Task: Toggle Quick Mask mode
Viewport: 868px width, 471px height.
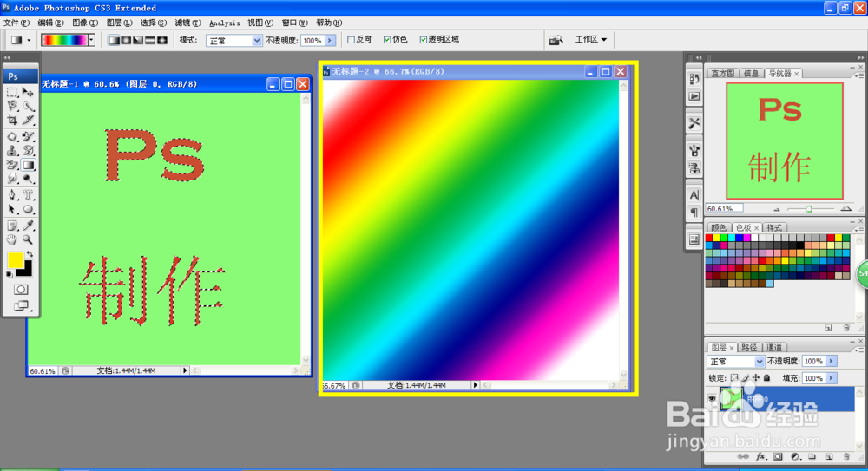Action: point(21,290)
